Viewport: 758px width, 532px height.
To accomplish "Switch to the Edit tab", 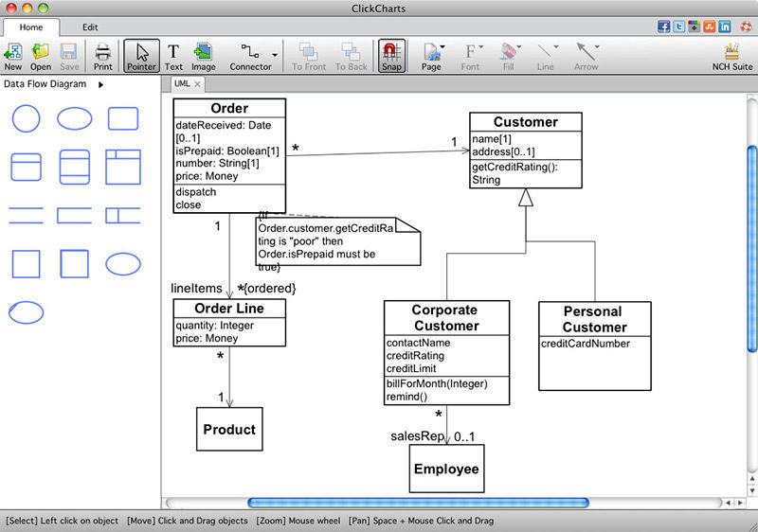I will coord(90,27).
